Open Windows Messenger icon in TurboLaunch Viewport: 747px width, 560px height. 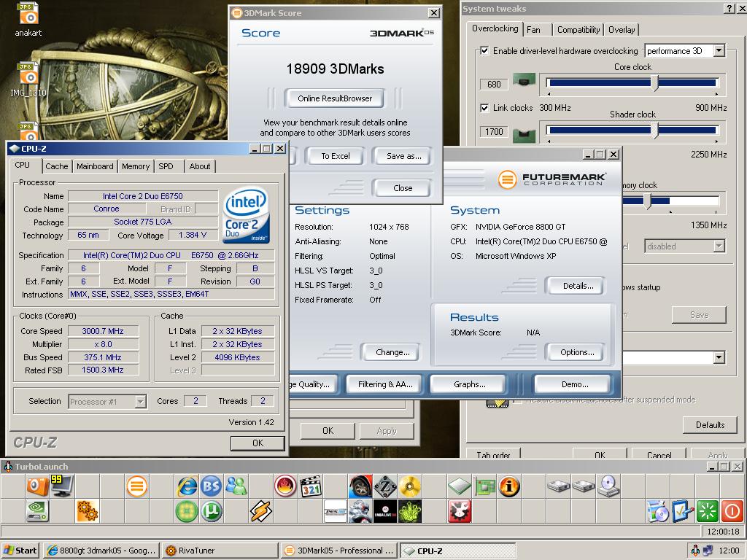(x=236, y=486)
